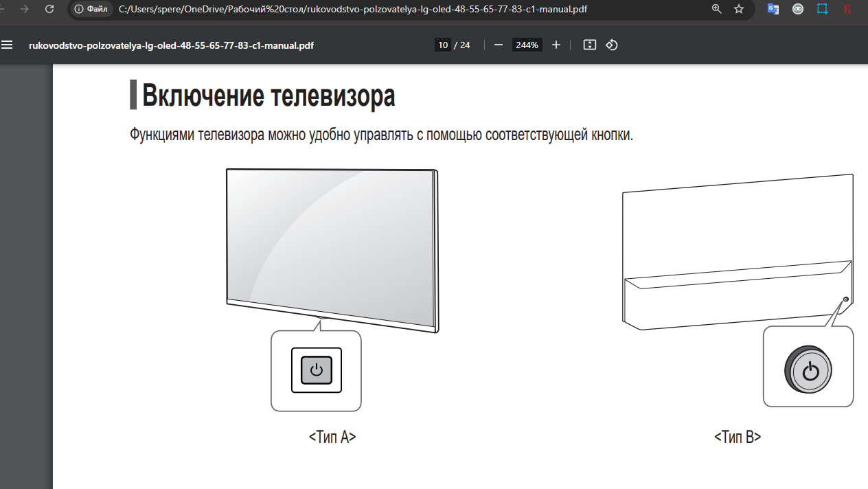Rotate the PDF counterclockwise
The image size is (868, 489).
pyautogui.click(x=612, y=45)
